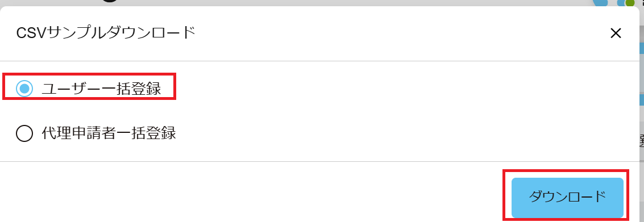
Task: Click the blue filled dot of selected radio
Action: [x=24, y=89]
